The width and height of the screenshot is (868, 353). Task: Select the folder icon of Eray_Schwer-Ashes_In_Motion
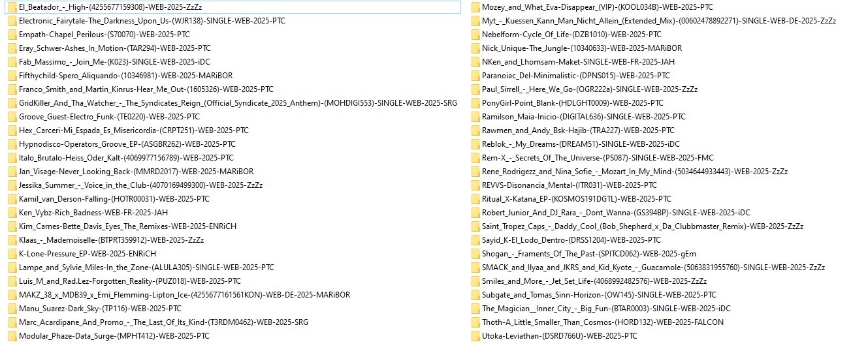(12, 48)
